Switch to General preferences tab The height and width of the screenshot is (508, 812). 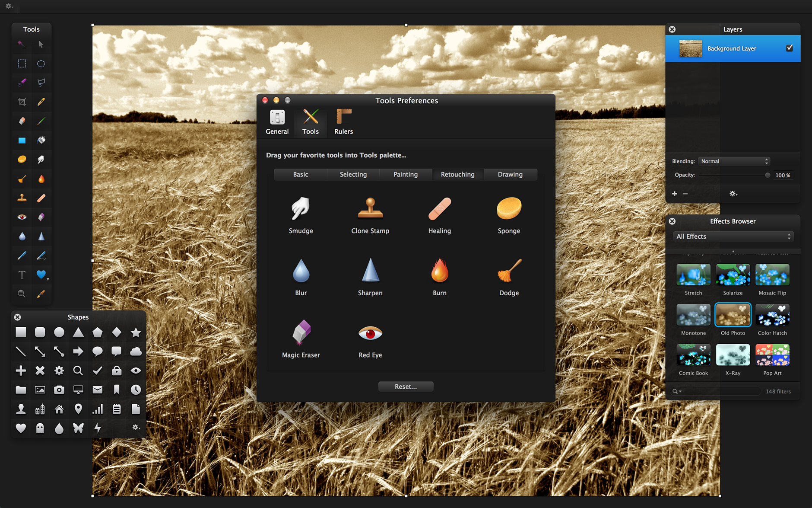(277, 122)
